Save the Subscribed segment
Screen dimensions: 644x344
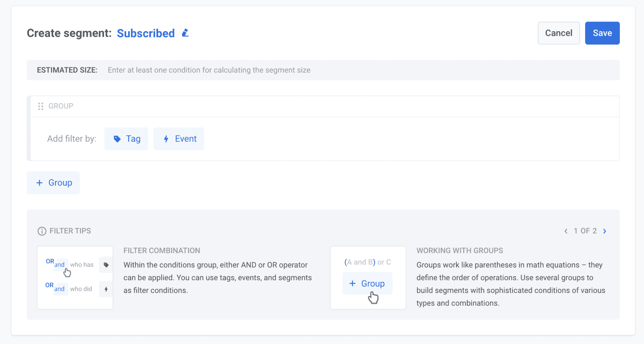pos(602,33)
